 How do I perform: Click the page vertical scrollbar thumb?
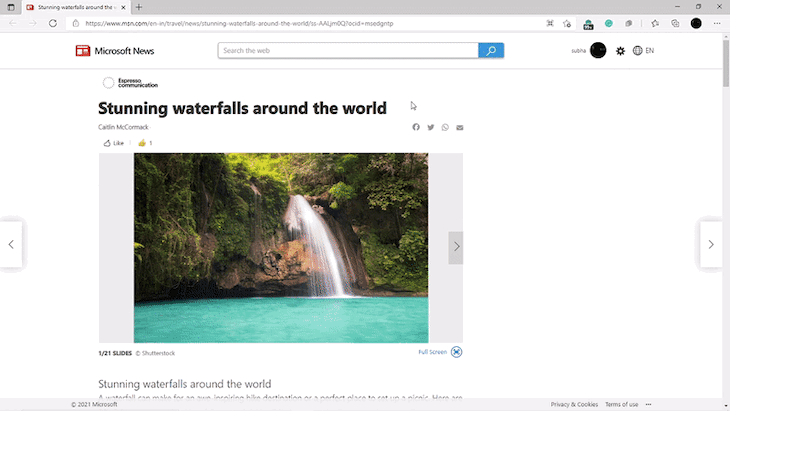pyautogui.click(x=726, y=64)
